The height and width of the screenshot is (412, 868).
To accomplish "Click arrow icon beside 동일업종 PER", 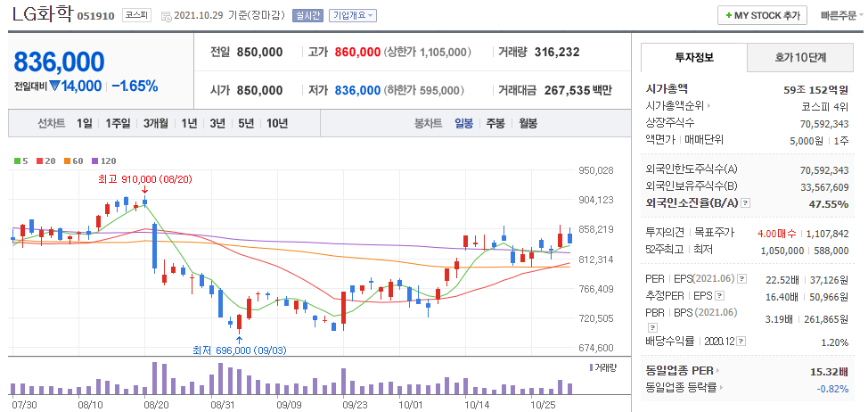I will tap(718, 371).
